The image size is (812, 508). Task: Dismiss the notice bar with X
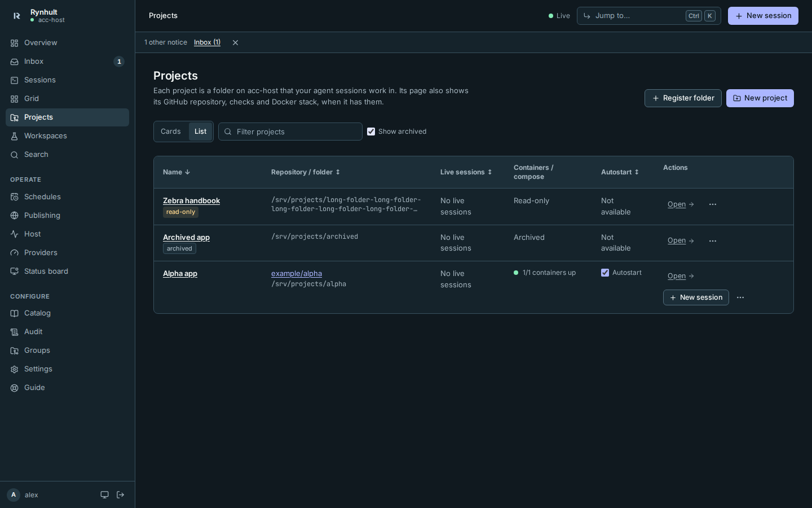235,42
